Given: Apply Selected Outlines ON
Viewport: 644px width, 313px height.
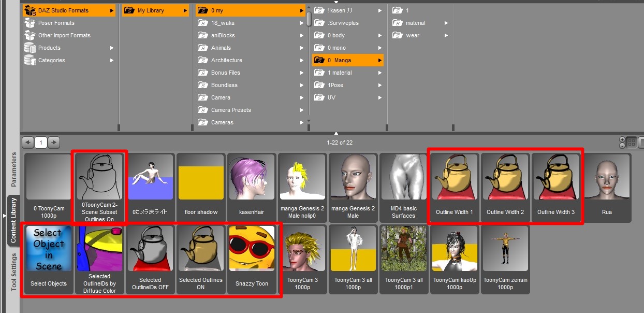Looking at the screenshot, I should tap(201, 260).
